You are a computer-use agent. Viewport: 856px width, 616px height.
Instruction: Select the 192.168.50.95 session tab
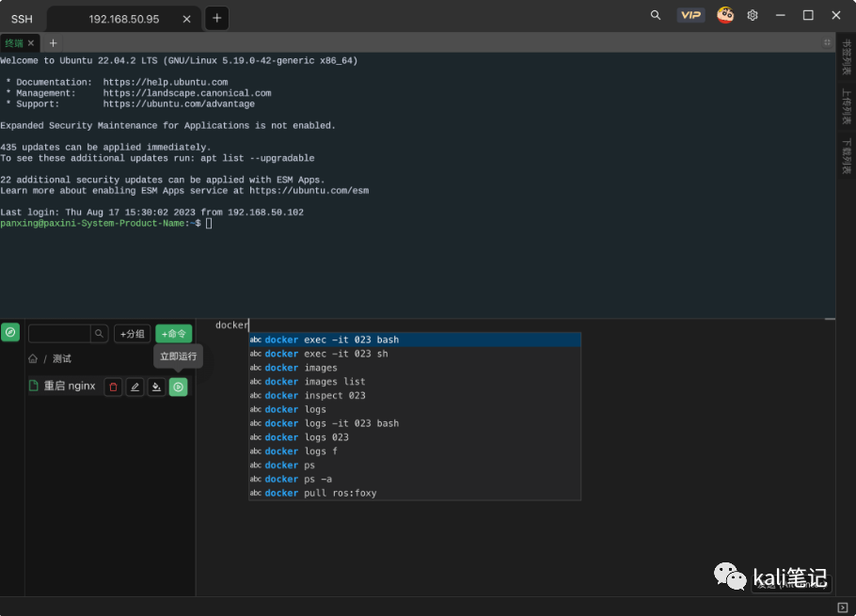click(124, 19)
